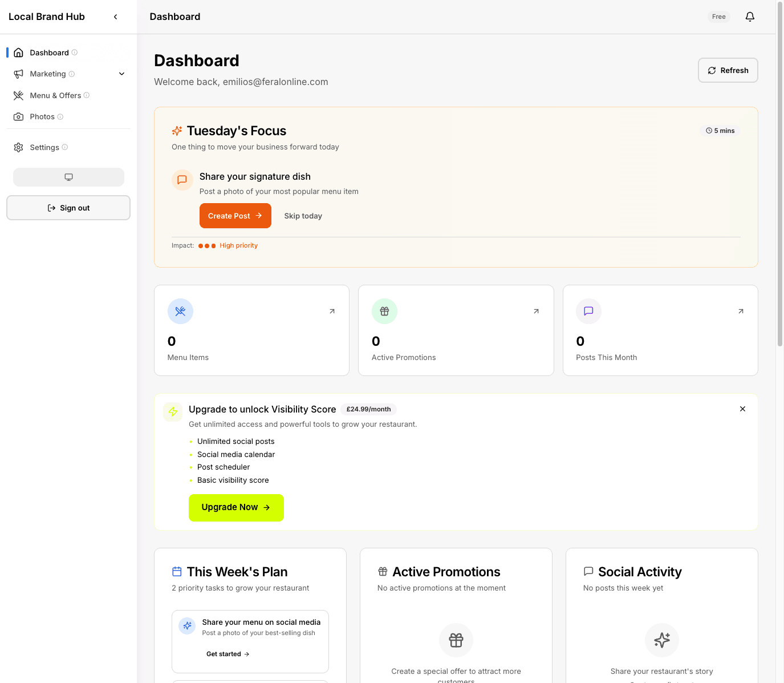The width and height of the screenshot is (784, 683).
Task: Click the Marketing megaphone icon
Action: (19, 74)
